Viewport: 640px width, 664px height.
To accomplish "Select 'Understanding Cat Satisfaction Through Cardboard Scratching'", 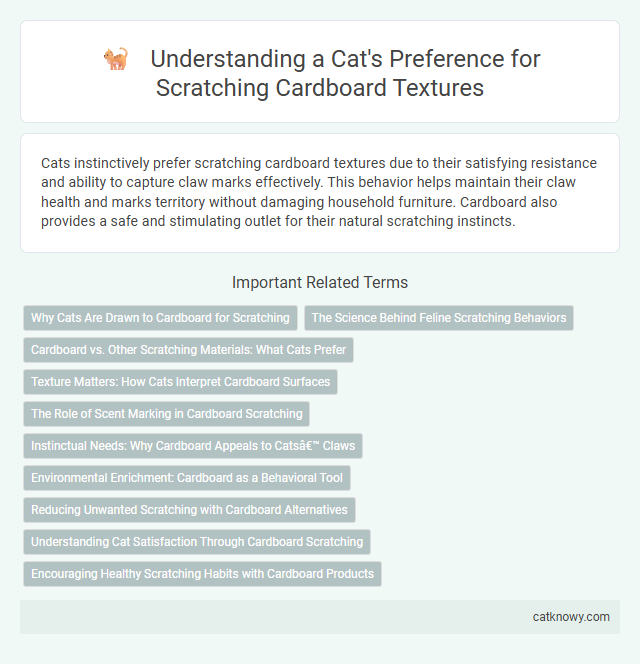I will tap(197, 542).
